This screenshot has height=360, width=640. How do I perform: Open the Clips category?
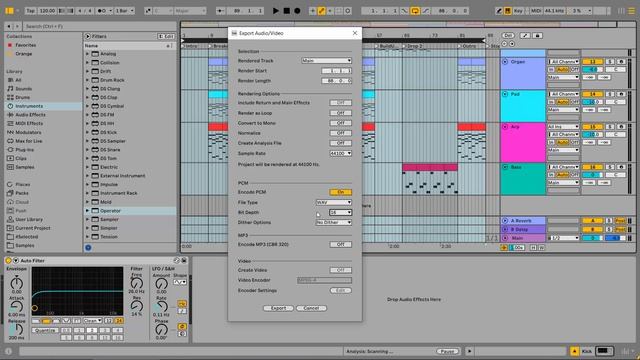21,158
